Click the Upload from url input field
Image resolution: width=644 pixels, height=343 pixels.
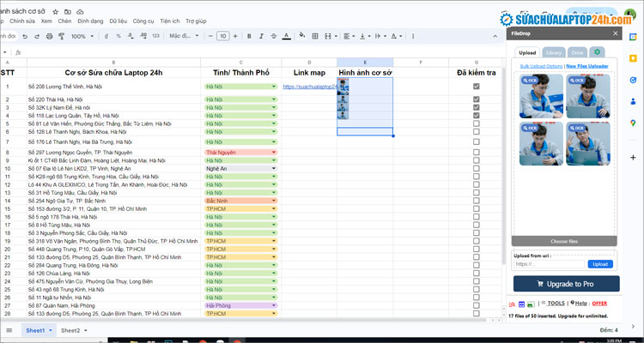(548, 264)
